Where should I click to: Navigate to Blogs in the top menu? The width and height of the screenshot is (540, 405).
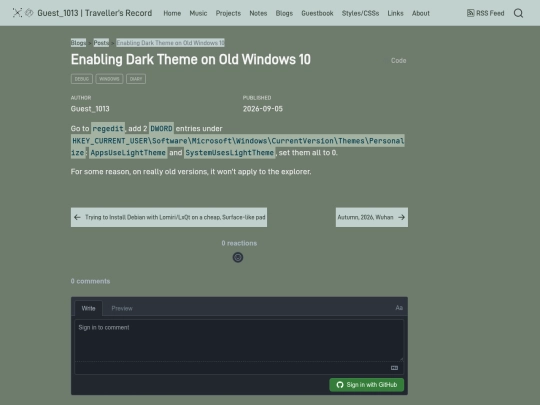284,13
